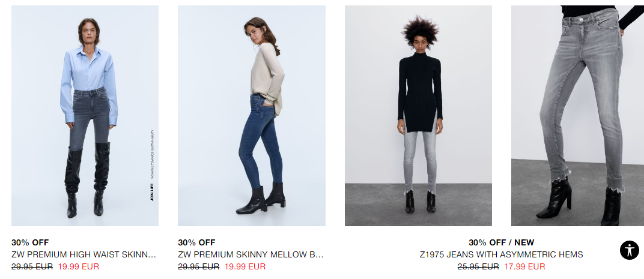Image resolution: width=644 pixels, height=279 pixels.
Task: Click the second product's crossed-out 29.95 EUR
Action: pyautogui.click(x=198, y=266)
